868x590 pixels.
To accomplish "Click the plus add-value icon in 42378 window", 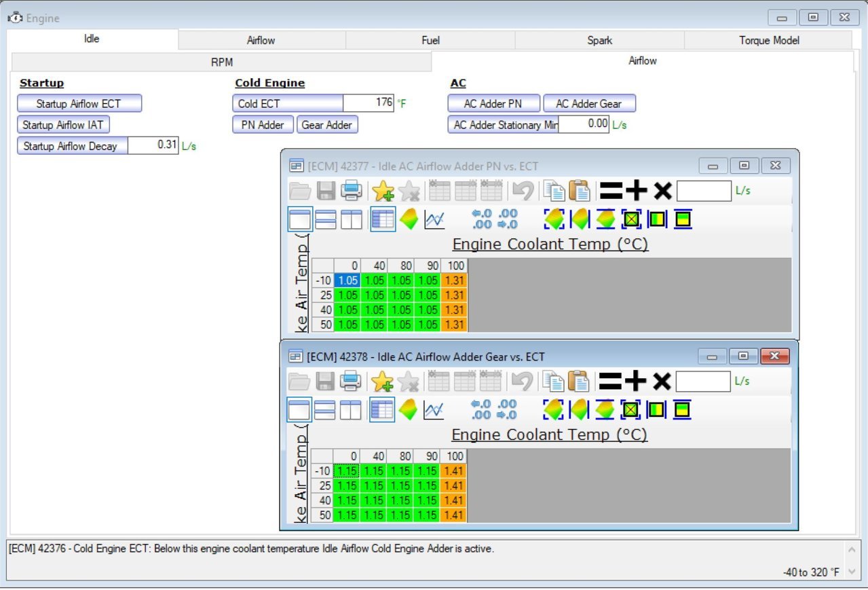I will (636, 382).
